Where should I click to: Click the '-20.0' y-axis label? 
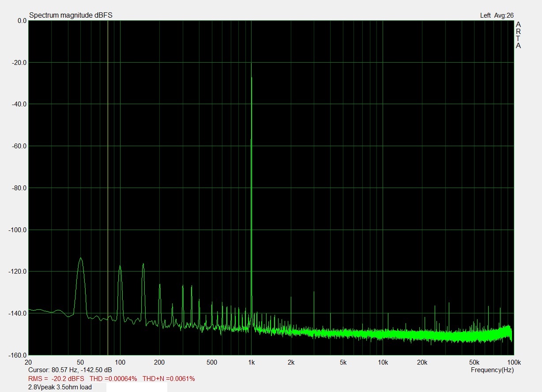19,62
